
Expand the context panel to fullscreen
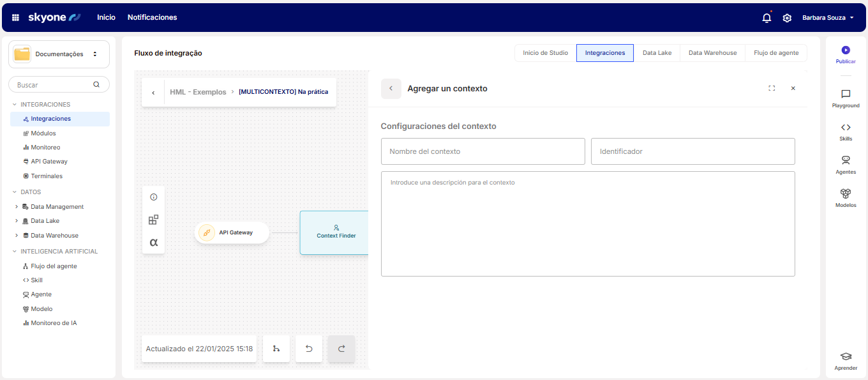click(x=772, y=89)
